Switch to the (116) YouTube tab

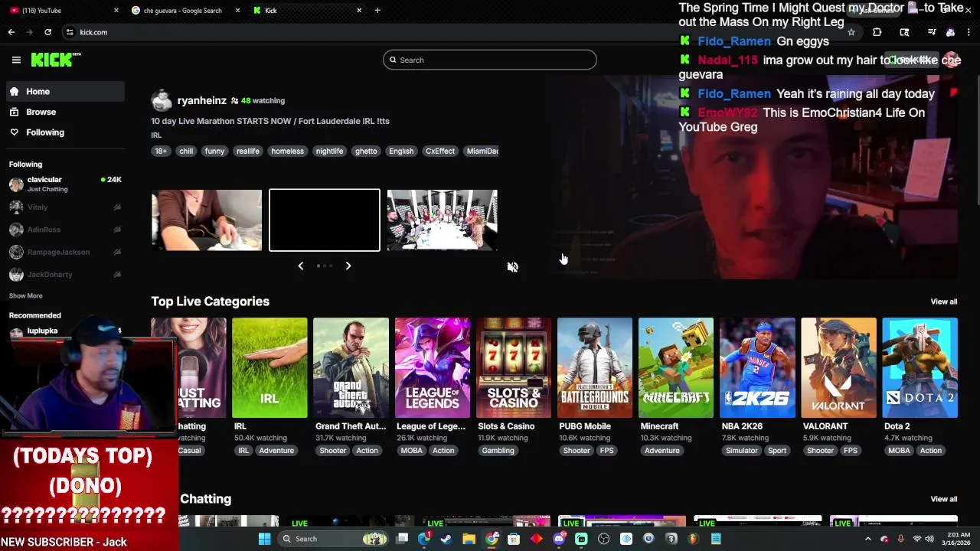61,10
